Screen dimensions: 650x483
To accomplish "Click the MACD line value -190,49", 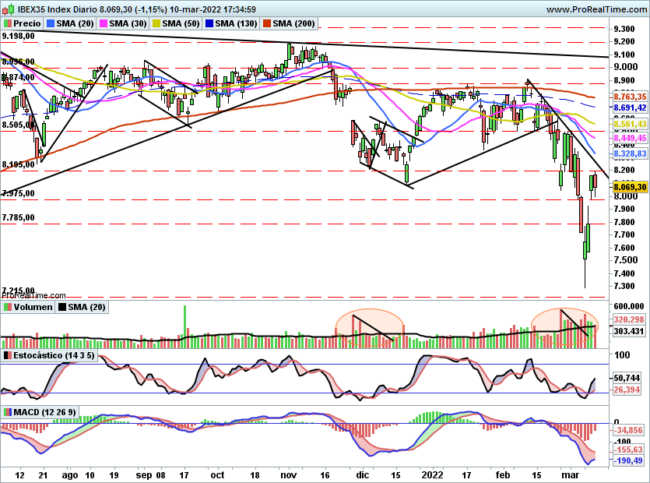I will [628, 461].
